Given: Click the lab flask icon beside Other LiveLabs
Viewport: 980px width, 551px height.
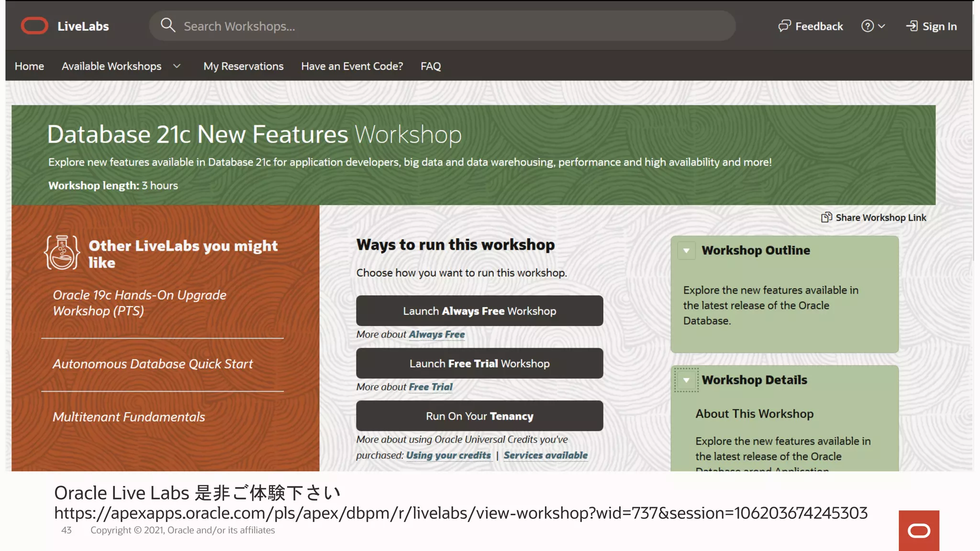Looking at the screenshot, I should click(x=62, y=253).
